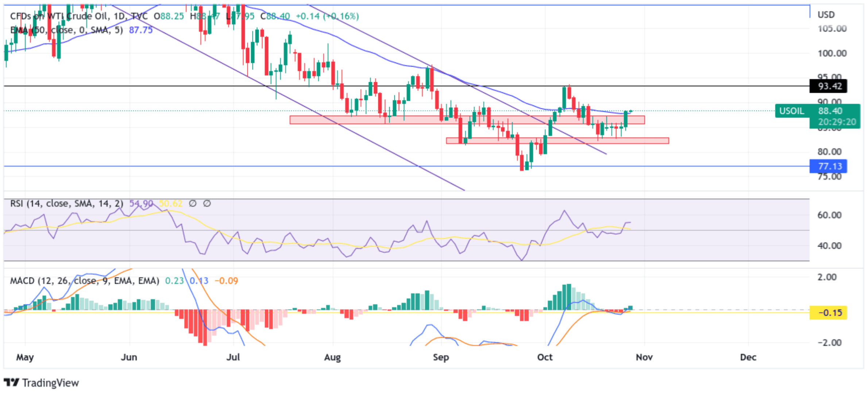868x413 pixels.
Task: Click the MACD line value 0.13
Action: 199,281
